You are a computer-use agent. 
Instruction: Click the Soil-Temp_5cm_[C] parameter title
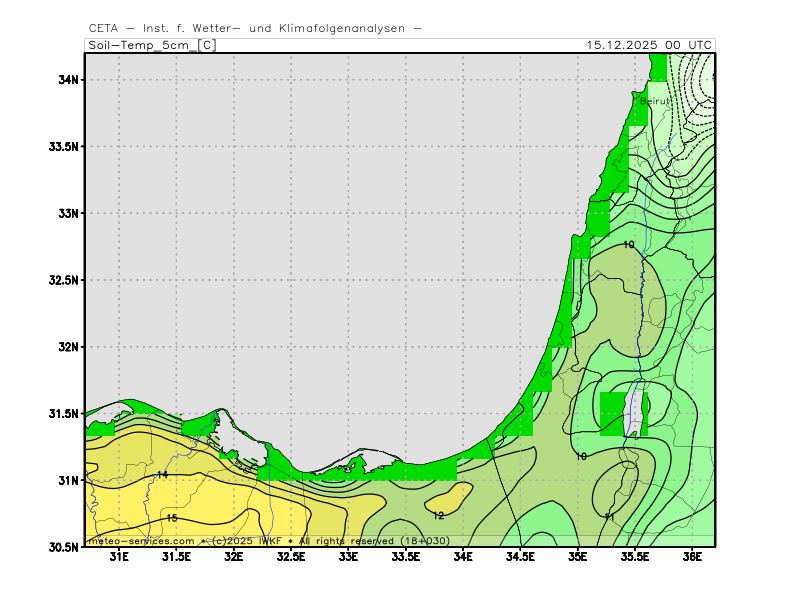tap(151, 45)
